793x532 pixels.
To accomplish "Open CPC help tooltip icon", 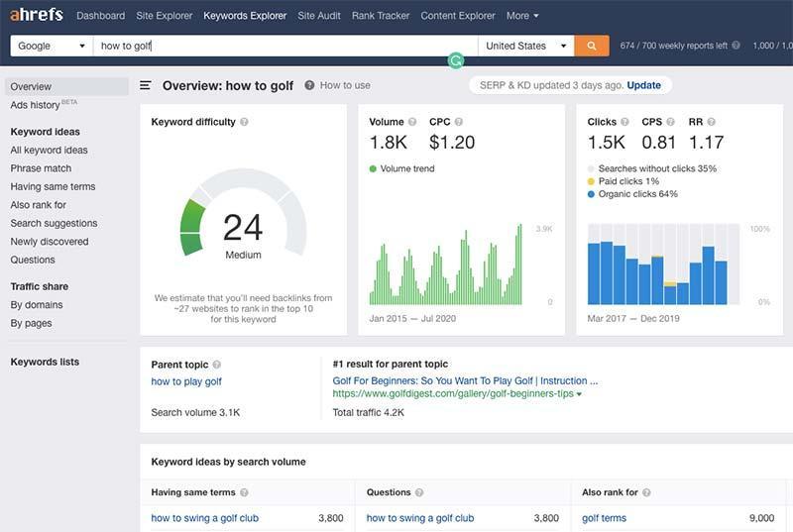I will (459, 122).
